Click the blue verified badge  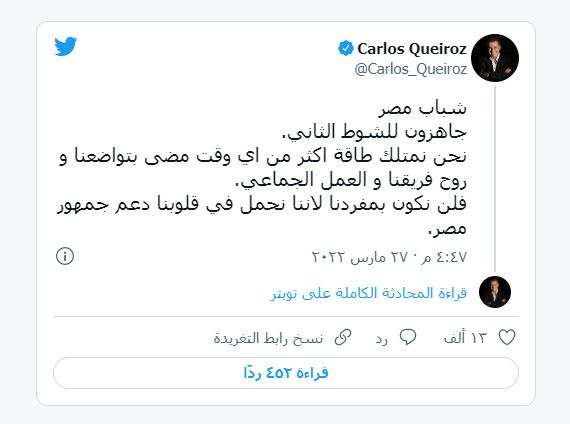click(x=345, y=48)
